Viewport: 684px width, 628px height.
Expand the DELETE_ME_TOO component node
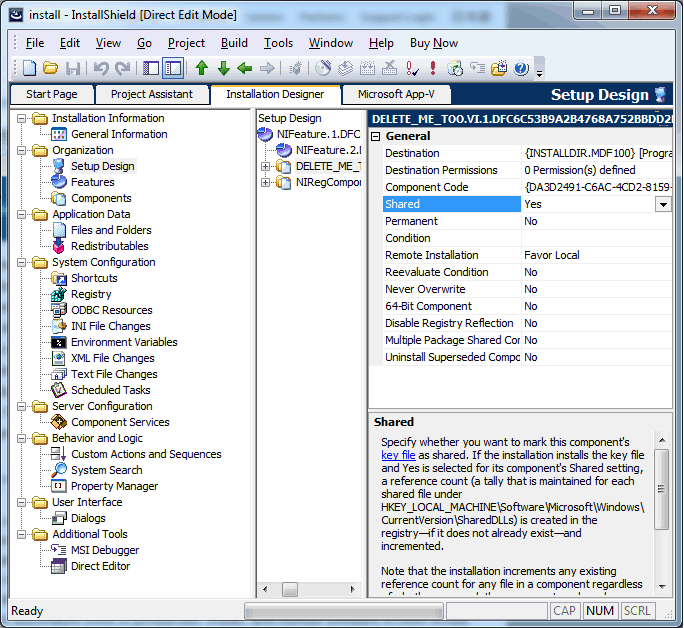[x=266, y=166]
